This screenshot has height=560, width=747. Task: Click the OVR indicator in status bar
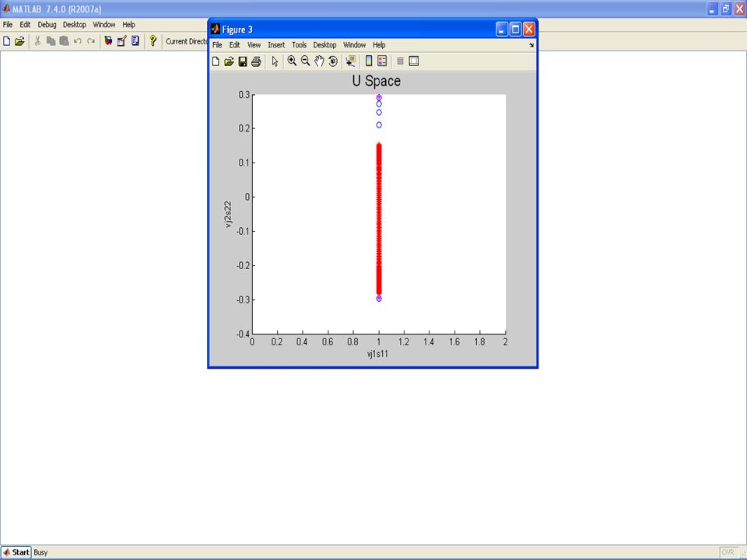728,552
